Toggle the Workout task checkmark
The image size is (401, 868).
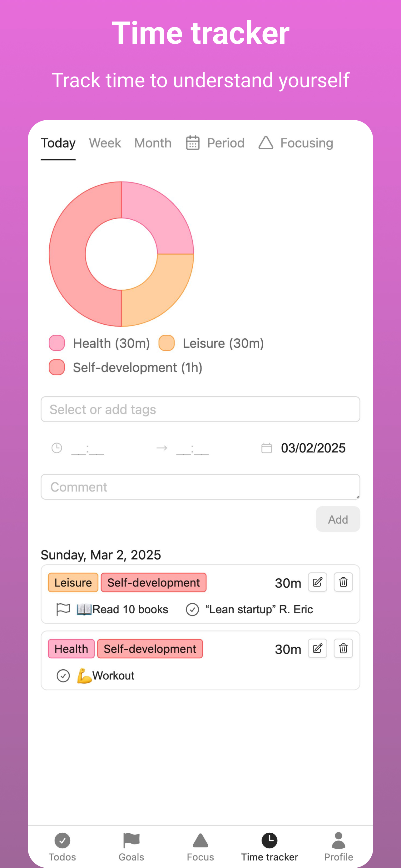coord(63,676)
